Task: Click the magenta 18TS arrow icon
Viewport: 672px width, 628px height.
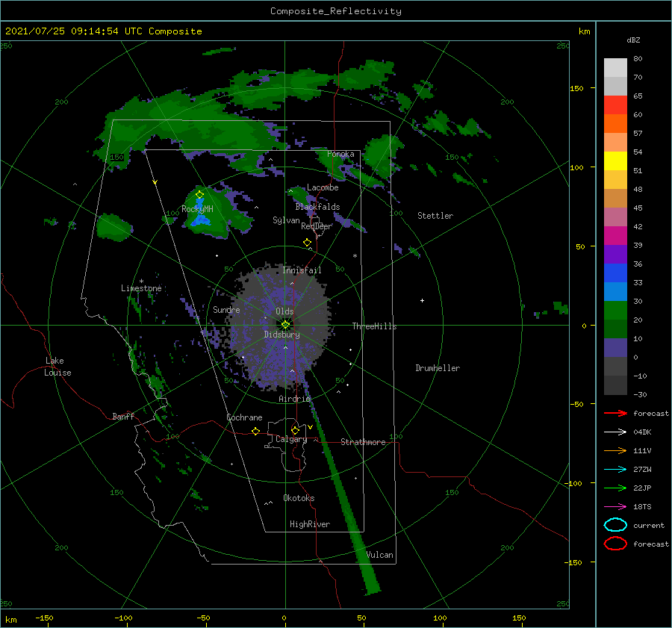Action: coord(615,507)
